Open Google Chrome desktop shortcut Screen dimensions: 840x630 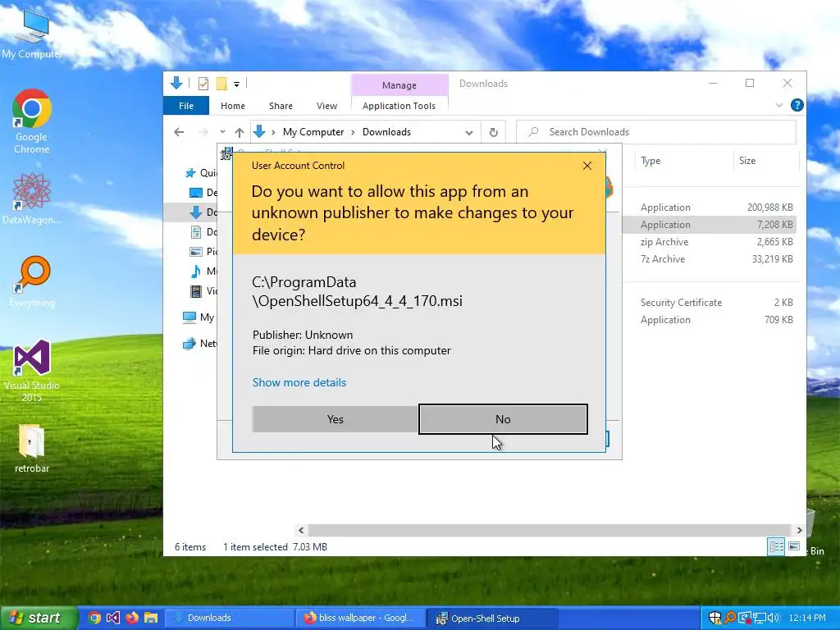point(32,121)
